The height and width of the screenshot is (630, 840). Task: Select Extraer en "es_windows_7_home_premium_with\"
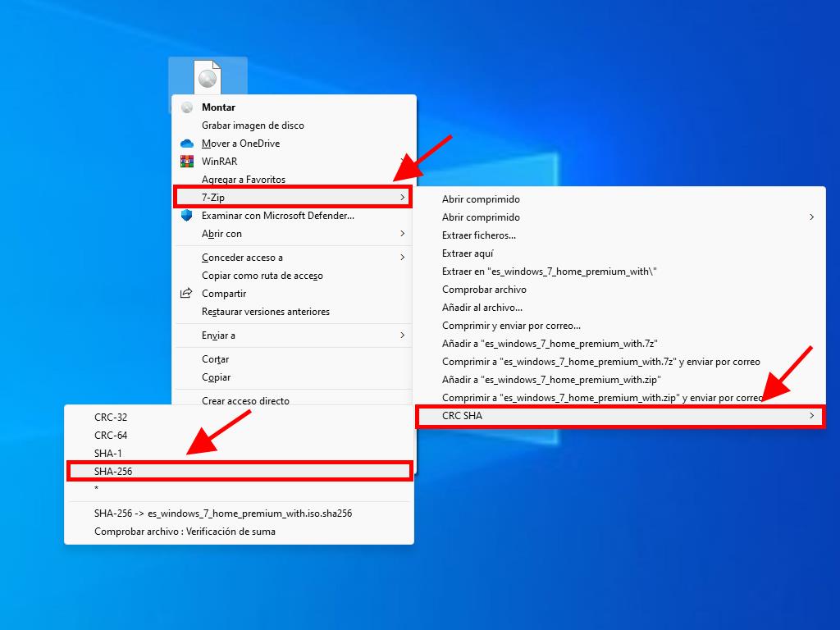pyautogui.click(x=620, y=271)
